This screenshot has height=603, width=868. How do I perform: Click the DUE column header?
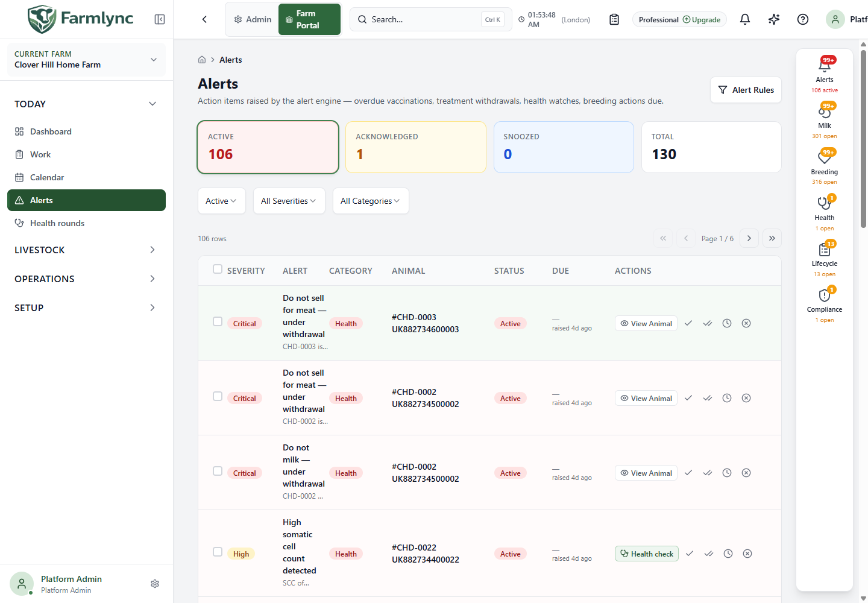561,271
